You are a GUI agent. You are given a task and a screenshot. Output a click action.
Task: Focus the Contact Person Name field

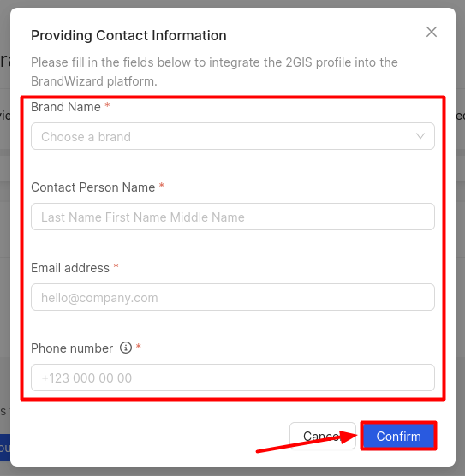pyautogui.click(x=233, y=217)
